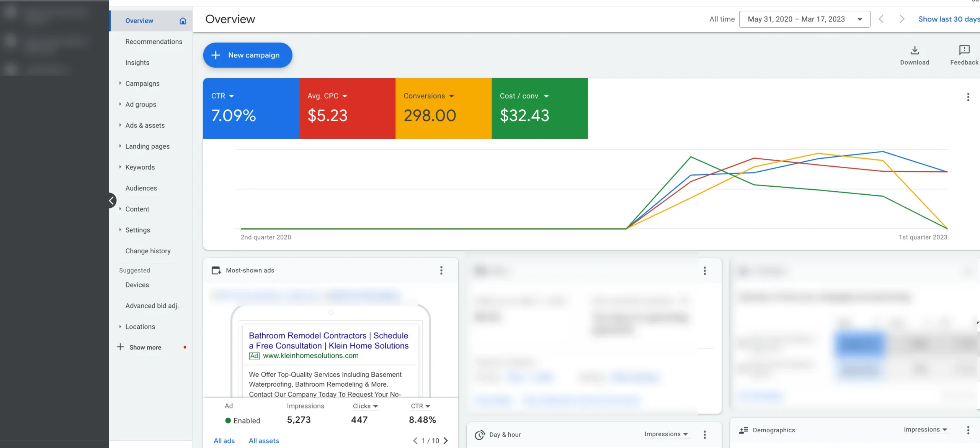The image size is (980, 448).
Task: Select the blue CTR scorecard
Action: pyautogui.click(x=251, y=108)
